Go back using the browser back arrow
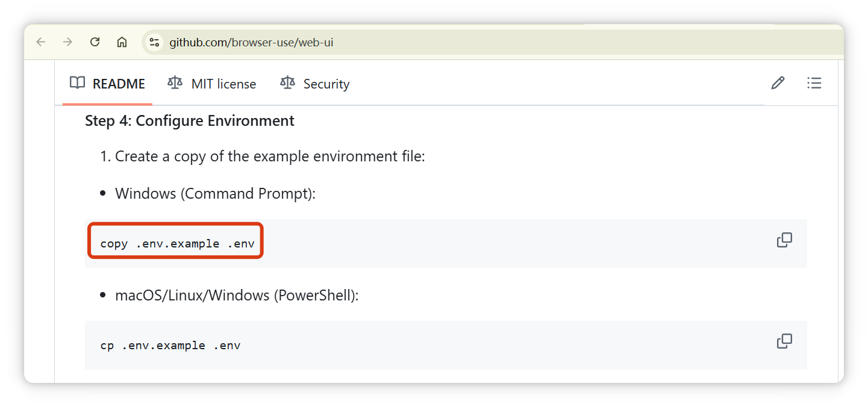Image resolution: width=868 pixels, height=407 pixels. pos(41,42)
